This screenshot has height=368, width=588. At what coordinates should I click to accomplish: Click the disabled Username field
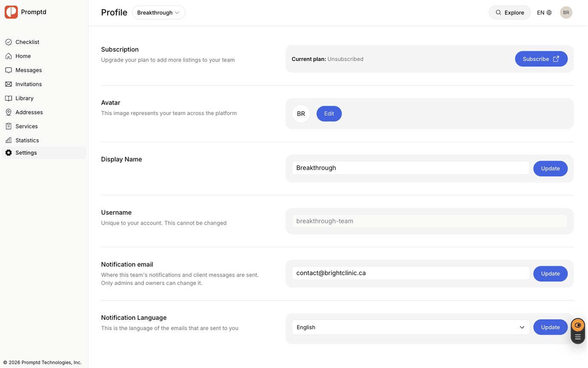coord(429,221)
